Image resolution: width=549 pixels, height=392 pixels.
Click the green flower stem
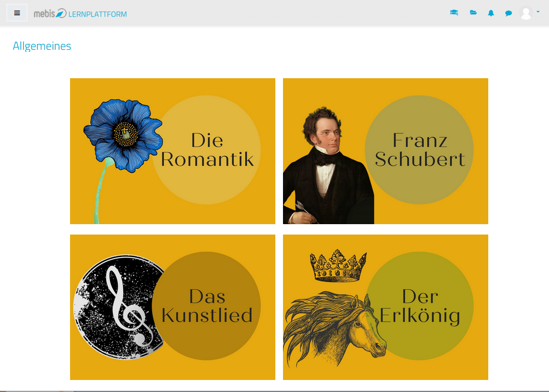pyautogui.click(x=102, y=191)
